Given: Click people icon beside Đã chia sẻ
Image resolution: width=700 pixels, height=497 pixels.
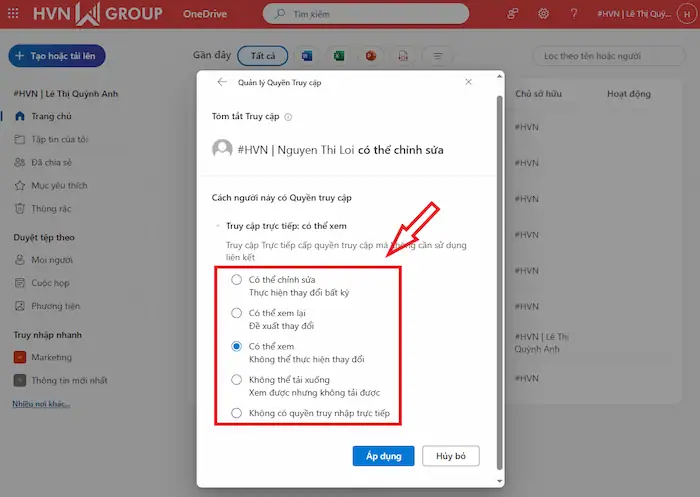Looking at the screenshot, I should click(20, 163).
